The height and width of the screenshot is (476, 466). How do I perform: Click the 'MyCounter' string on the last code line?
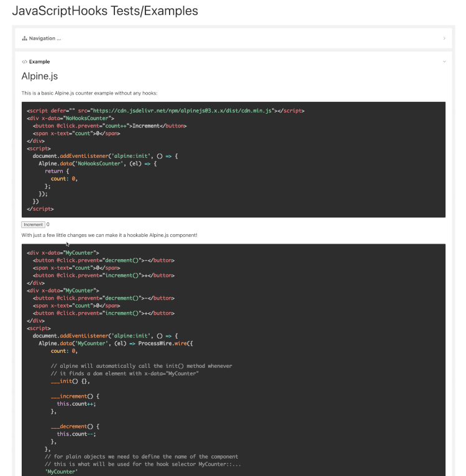pos(61,472)
